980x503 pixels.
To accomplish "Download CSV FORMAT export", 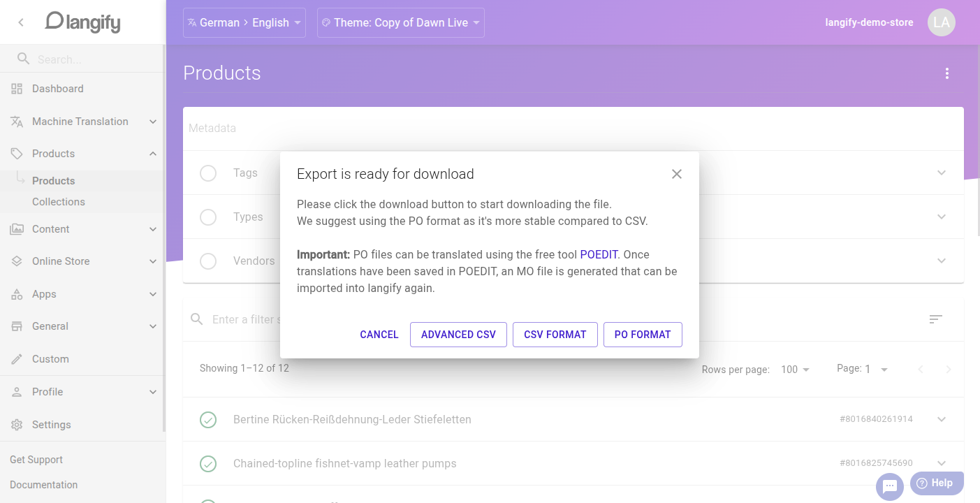I will coord(555,335).
